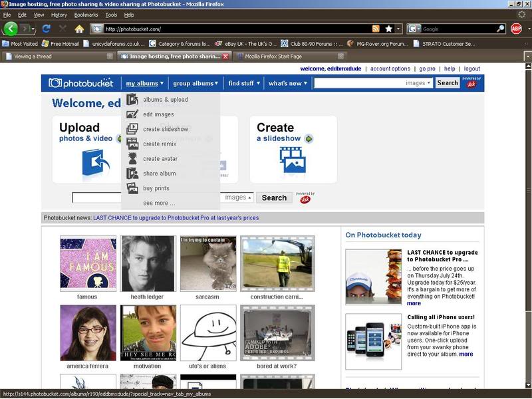The width and height of the screenshot is (532, 399).
Task: Click the create remix menu icon
Action: pyautogui.click(x=132, y=144)
